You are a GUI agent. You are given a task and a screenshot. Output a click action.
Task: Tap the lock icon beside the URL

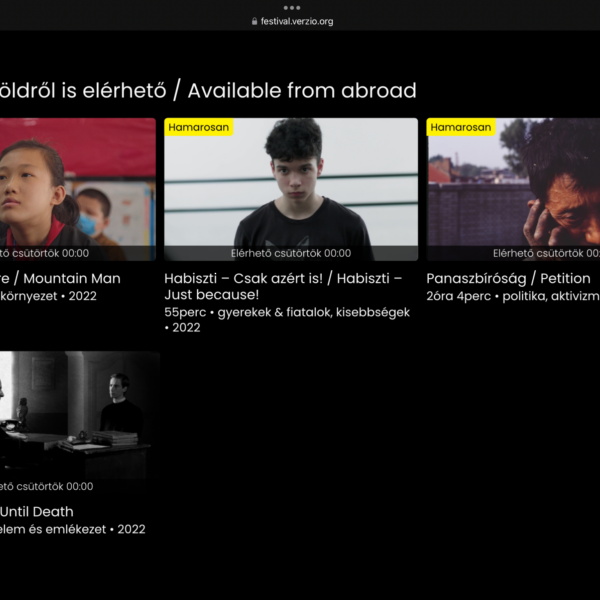coord(254,21)
